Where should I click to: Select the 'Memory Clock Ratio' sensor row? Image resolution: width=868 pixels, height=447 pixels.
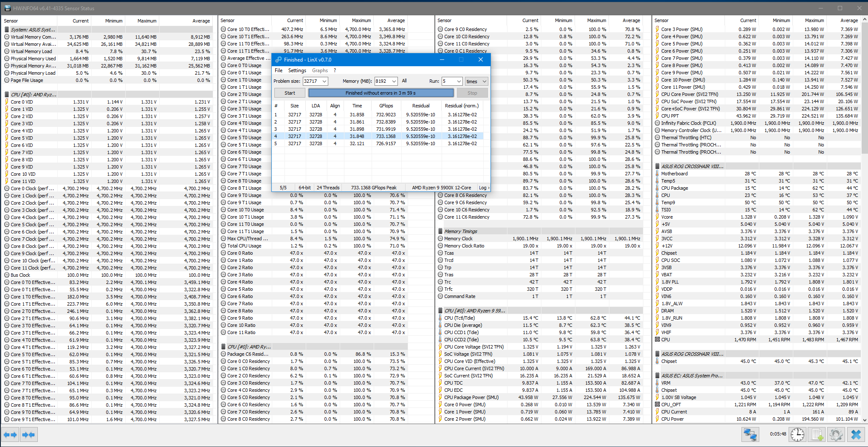click(x=539, y=246)
